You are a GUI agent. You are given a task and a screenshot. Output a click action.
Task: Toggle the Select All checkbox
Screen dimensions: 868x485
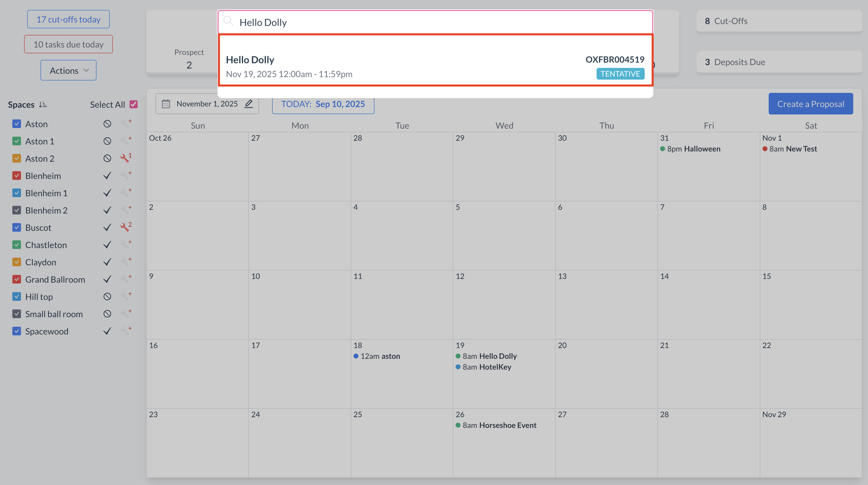(134, 104)
